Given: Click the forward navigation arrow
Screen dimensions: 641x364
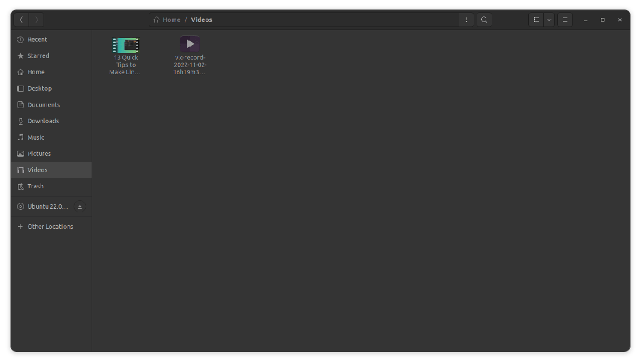Looking at the screenshot, I should pos(37,20).
